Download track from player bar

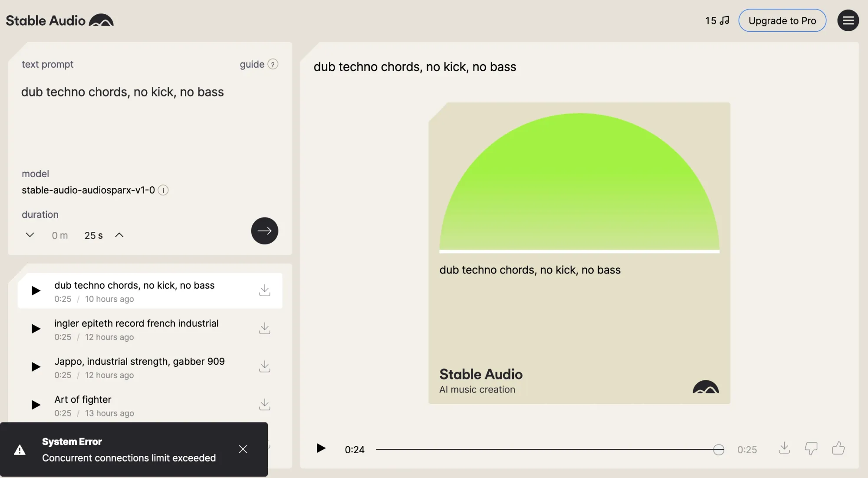[x=784, y=448]
